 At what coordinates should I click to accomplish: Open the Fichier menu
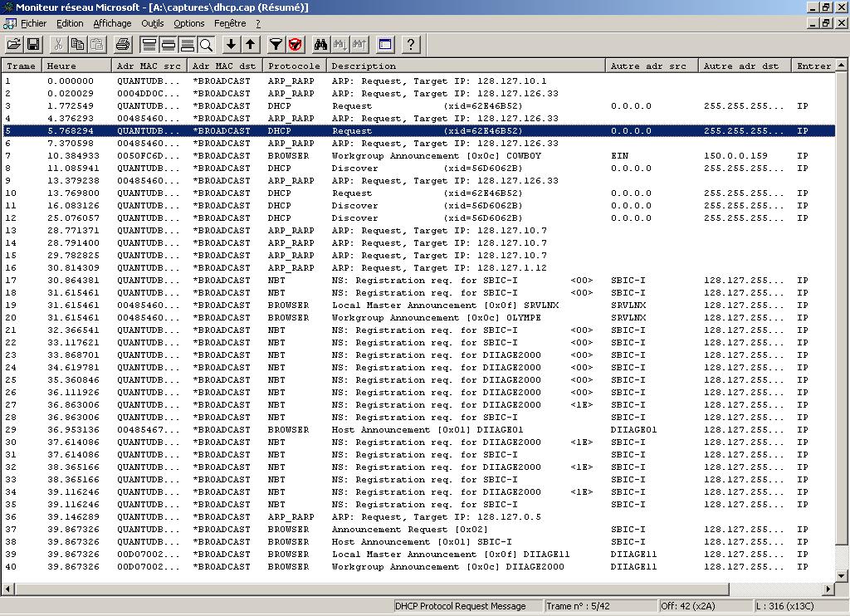pos(33,23)
